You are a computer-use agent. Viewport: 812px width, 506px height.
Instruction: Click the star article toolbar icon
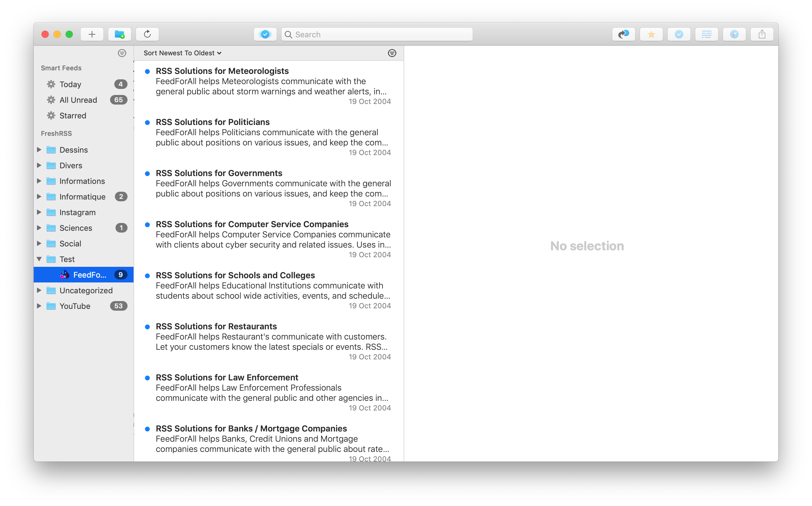coord(651,34)
